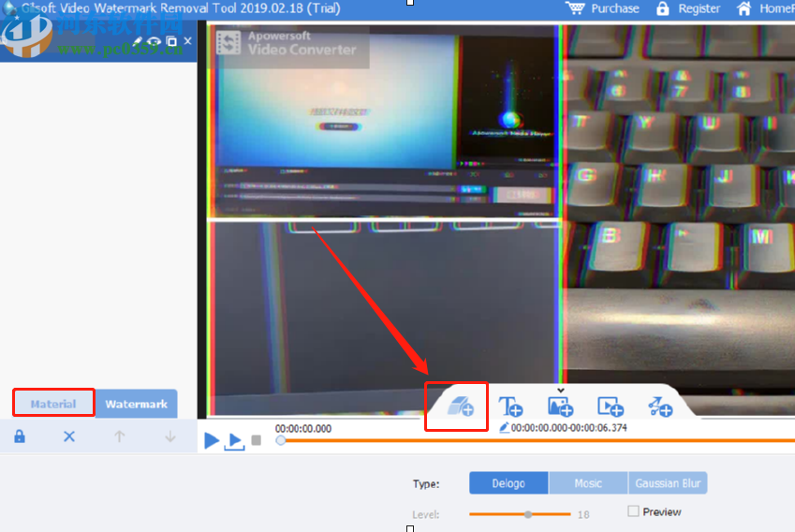Close the left panel item with the X

[187, 40]
